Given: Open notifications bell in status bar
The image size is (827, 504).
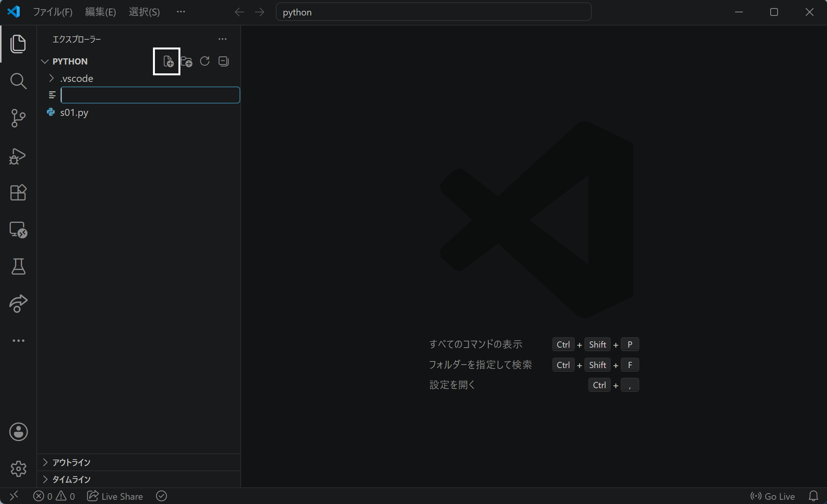Looking at the screenshot, I should click(813, 496).
